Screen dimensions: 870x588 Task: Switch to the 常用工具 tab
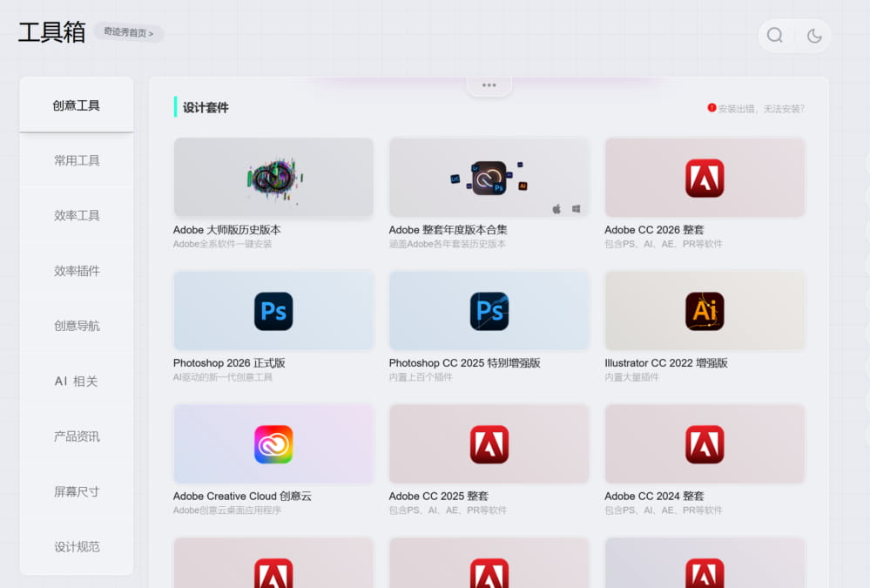tap(77, 160)
